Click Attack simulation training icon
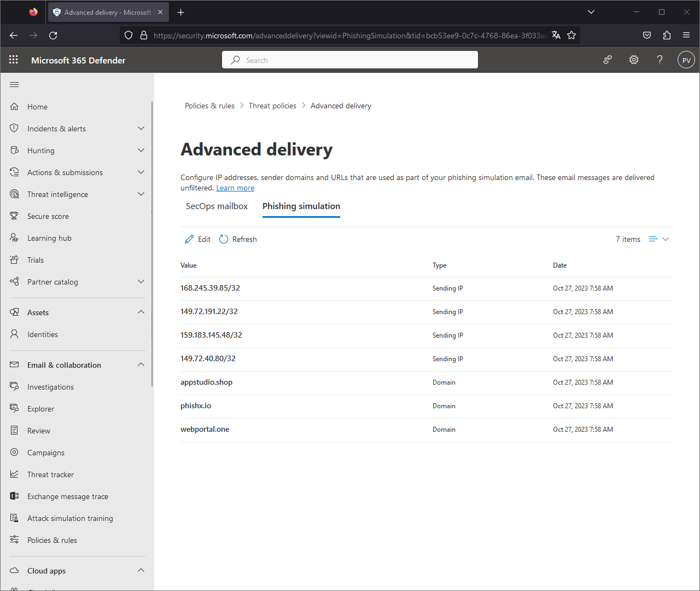700x591 pixels. click(14, 518)
